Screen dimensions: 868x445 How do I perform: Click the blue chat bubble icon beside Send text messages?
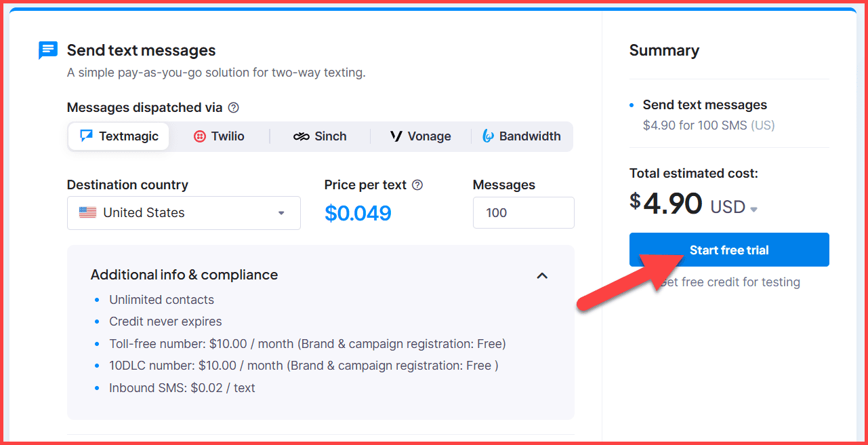coord(47,50)
